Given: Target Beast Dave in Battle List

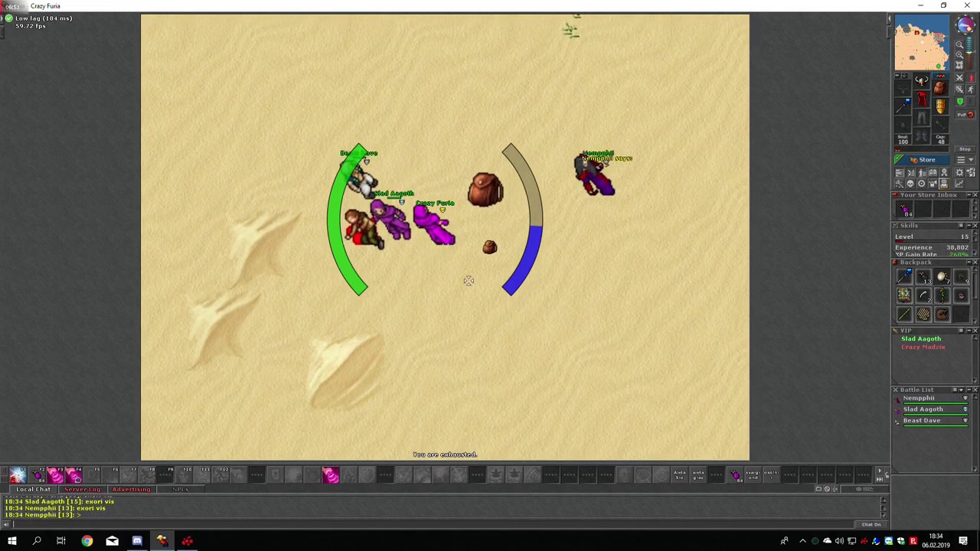Looking at the screenshot, I should (933, 421).
